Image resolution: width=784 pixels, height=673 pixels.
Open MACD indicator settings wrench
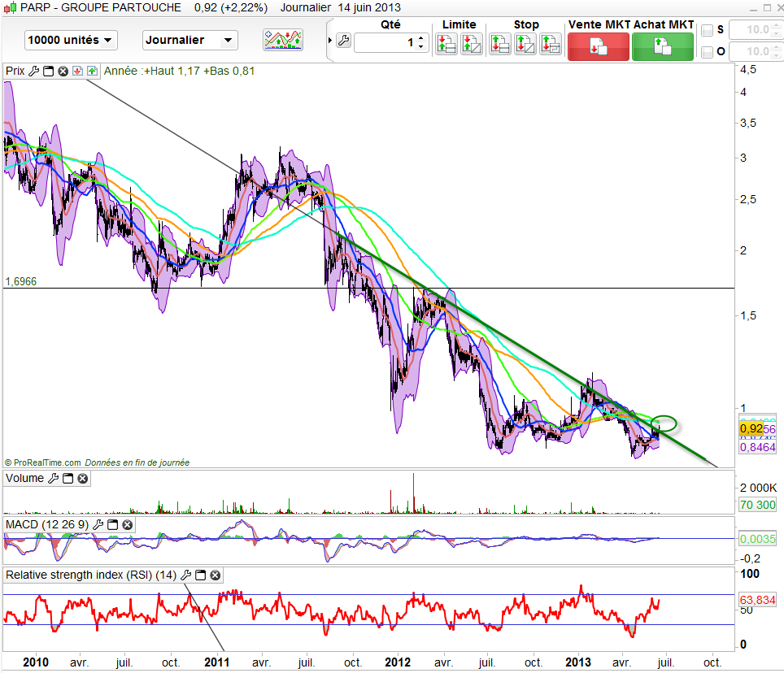[98, 524]
